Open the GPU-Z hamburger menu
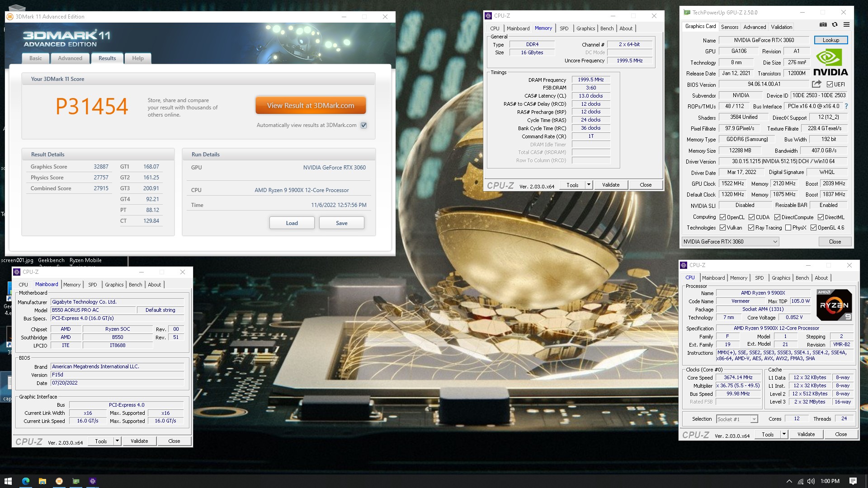The width and height of the screenshot is (868, 488). coord(846,24)
